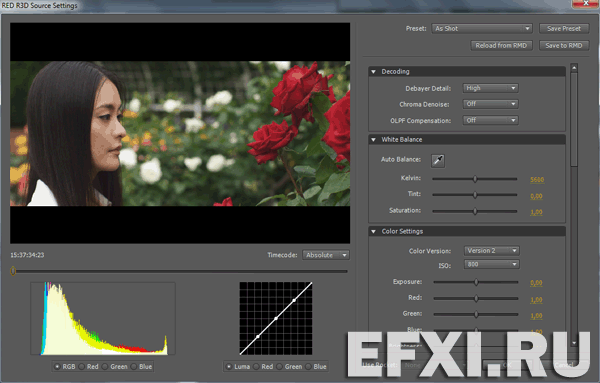Screen dimensions: 600x383
Task: Click the Exposure slider handle
Action: tap(476, 282)
